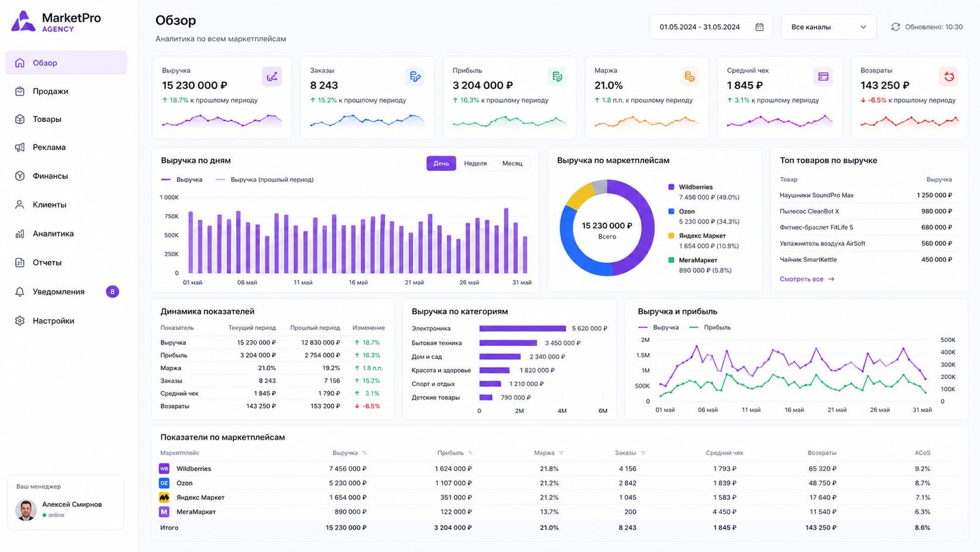Click the Настройки gear icon
Screen dimensions: 980x552
click(20, 321)
